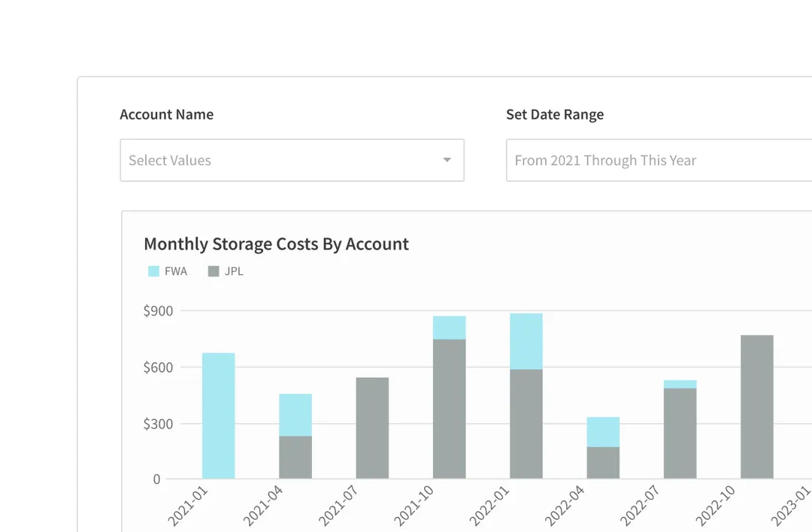Select the Account Name label
Image resolution: width=812 pixels, height=532 pixels.
[166, 114]
